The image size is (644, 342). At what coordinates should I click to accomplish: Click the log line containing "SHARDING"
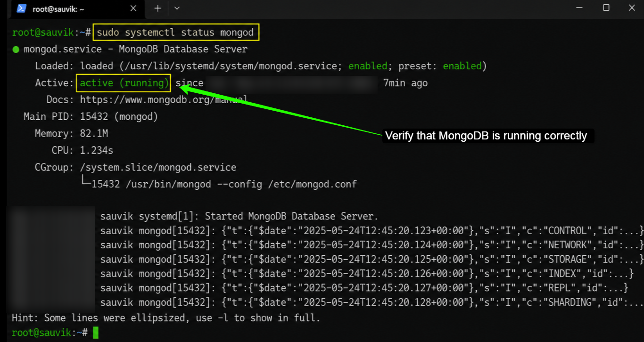click(x=372, y=302)
